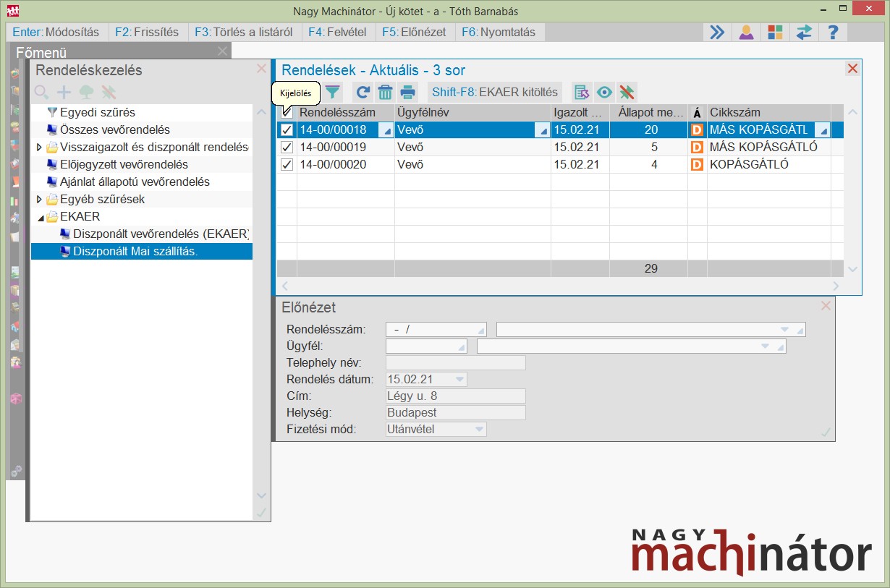890x588 pixels.
Task: Open the colored tiles icon in top toolbar
Action: click(775, 33)
